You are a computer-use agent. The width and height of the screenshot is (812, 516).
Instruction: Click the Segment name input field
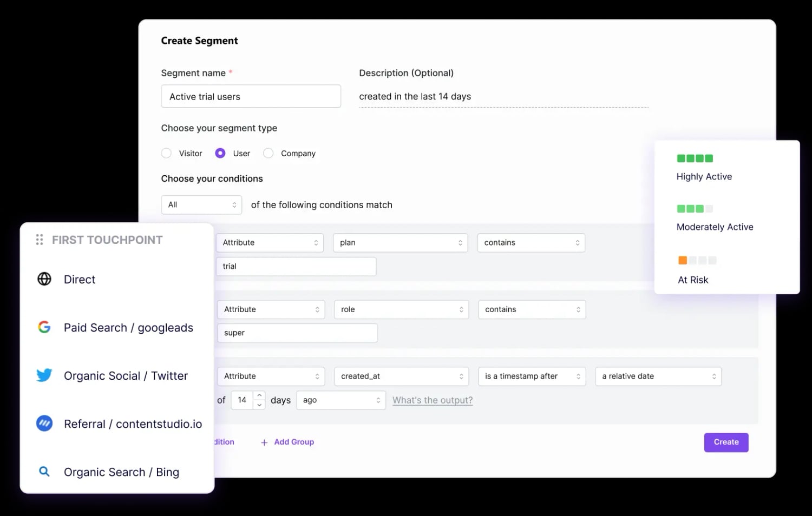(251, 96)
